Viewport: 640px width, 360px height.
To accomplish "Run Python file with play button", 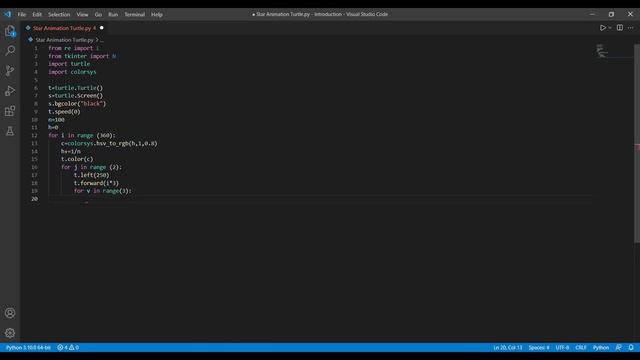I will point(602,28).
